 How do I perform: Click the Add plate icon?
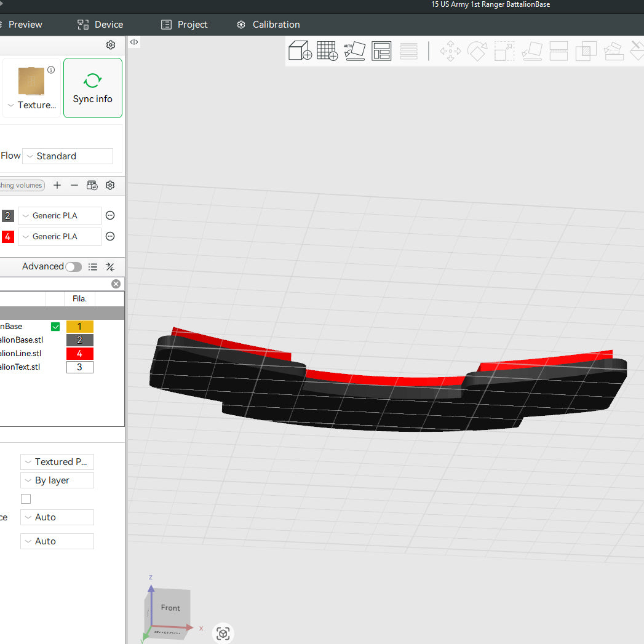pyautogui.click(x=327, y=51)
